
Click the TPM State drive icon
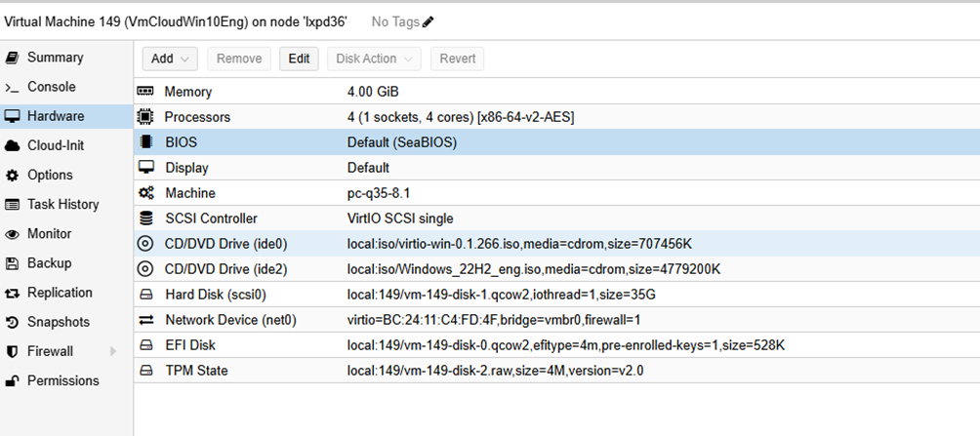pyautogui.click(x=145, y=371)
